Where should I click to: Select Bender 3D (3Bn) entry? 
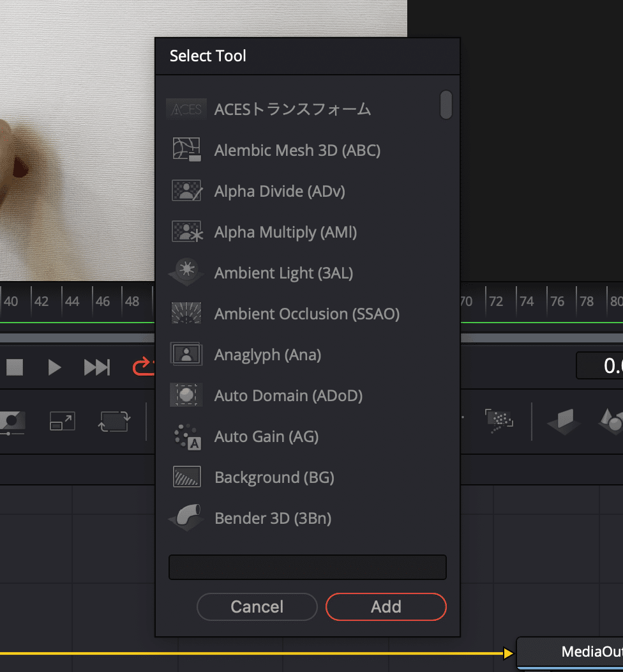point(273,518)
